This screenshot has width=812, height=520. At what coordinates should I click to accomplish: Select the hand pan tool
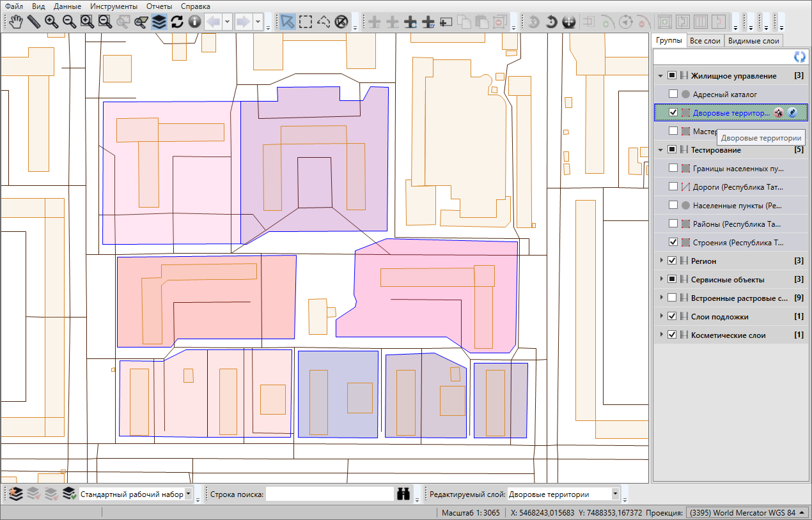tap(15, 22)
